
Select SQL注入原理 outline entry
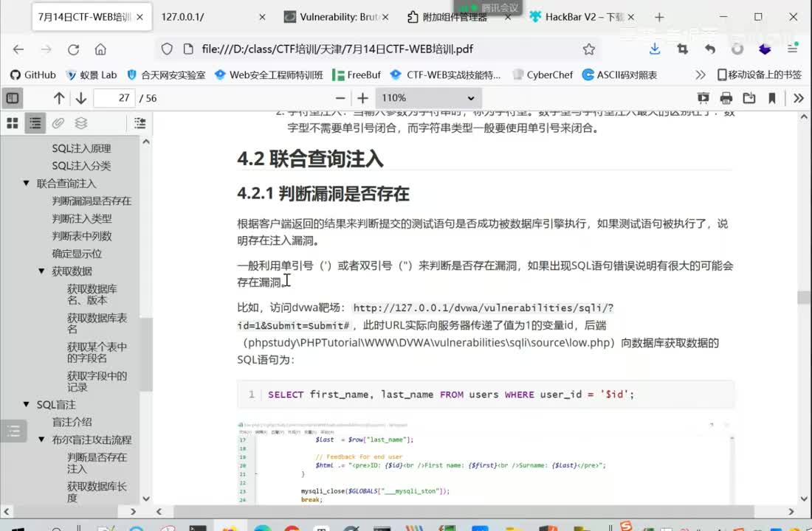81,148
